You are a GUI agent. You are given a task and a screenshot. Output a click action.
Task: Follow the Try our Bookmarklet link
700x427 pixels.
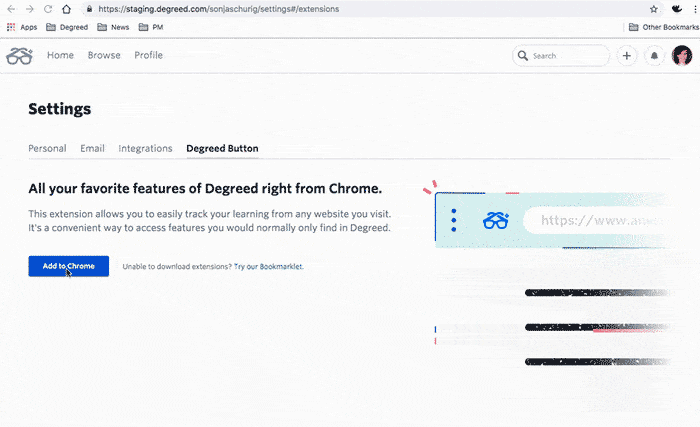[x=268, y=267]
